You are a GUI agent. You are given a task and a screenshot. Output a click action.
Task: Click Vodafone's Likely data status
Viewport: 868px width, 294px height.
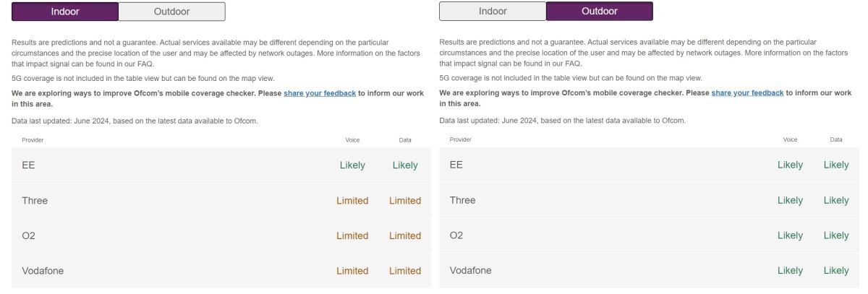836,271
